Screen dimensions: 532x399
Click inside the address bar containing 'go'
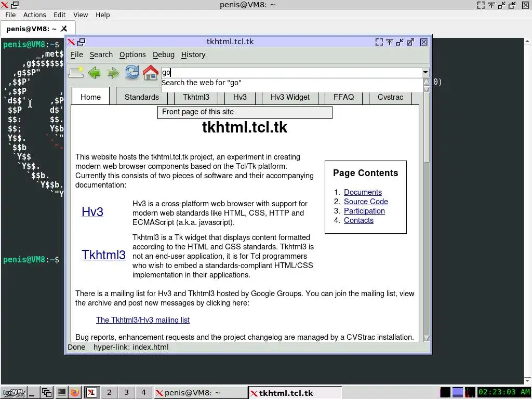click(291, 72)
